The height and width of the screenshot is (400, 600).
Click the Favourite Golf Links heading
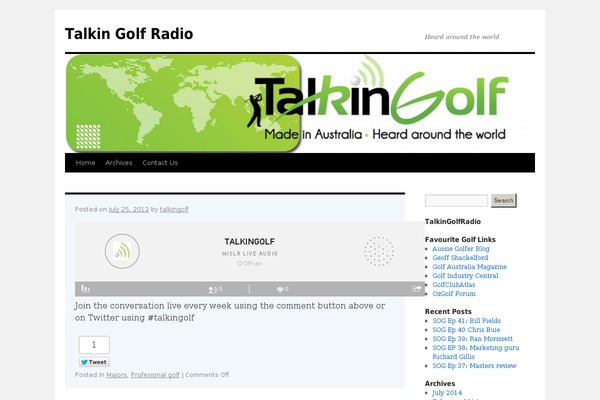coord(460,240)
